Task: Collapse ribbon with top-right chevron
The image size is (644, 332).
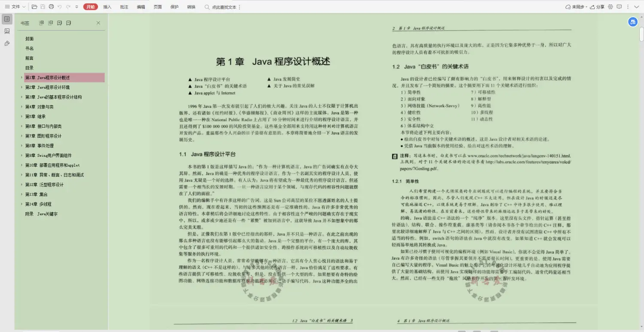Action: [638, 7]
